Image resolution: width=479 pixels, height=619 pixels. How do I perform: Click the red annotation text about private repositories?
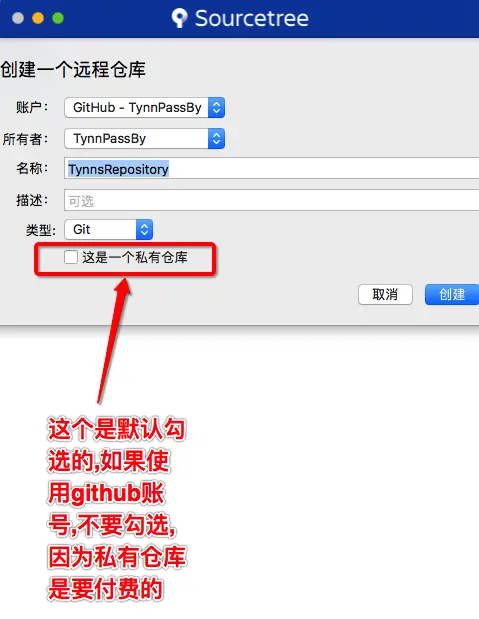116,509
